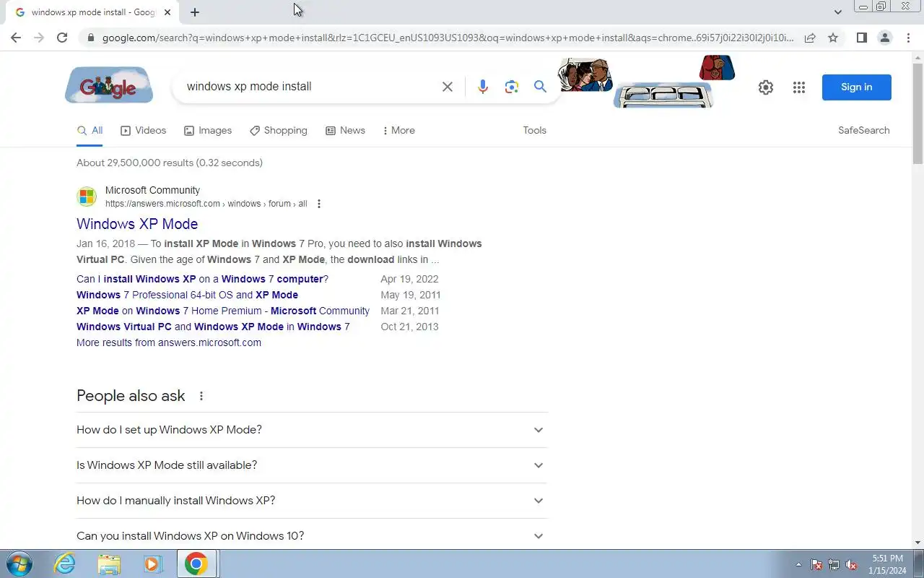Start voice search with the microphone icon

point(483,87)
